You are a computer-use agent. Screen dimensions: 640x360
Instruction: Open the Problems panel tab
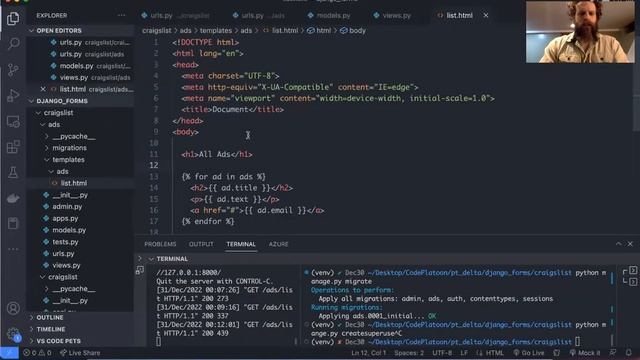[x=160, y=244]
